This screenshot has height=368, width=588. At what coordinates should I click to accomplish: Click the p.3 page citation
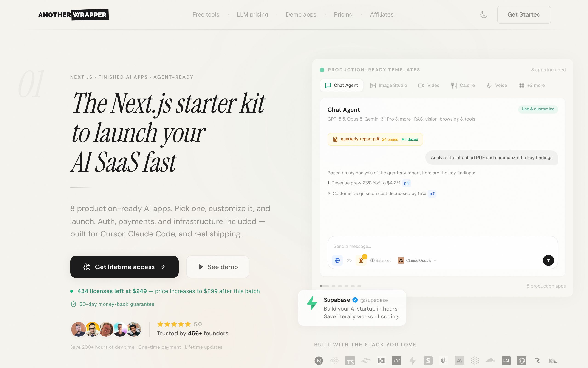click(407, 183)
